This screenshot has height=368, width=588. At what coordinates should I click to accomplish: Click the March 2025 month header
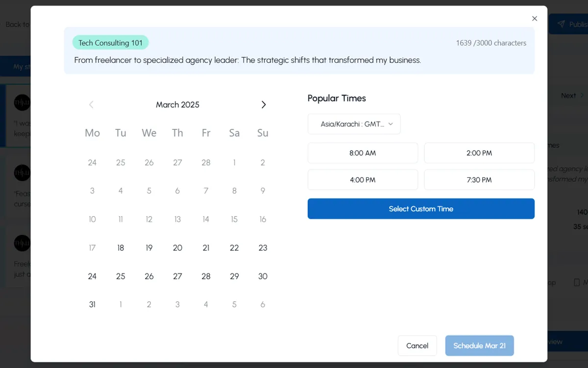click(177, 104)
